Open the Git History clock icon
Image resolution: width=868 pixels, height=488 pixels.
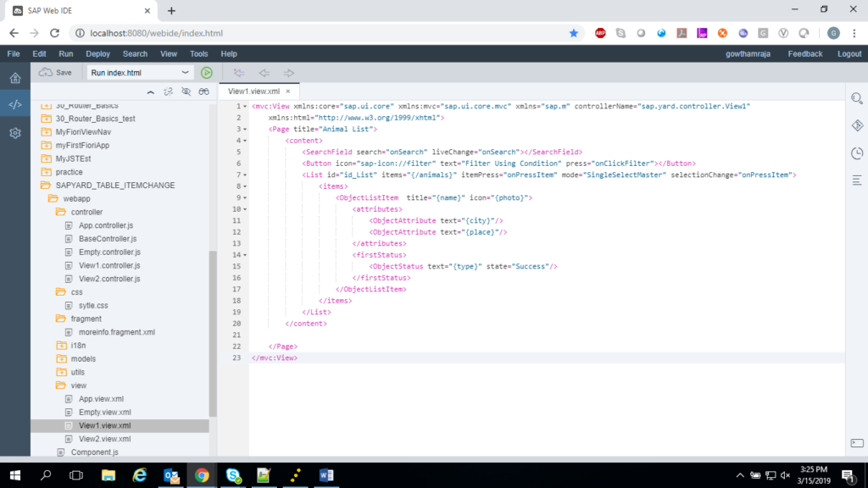click(857, 153)
